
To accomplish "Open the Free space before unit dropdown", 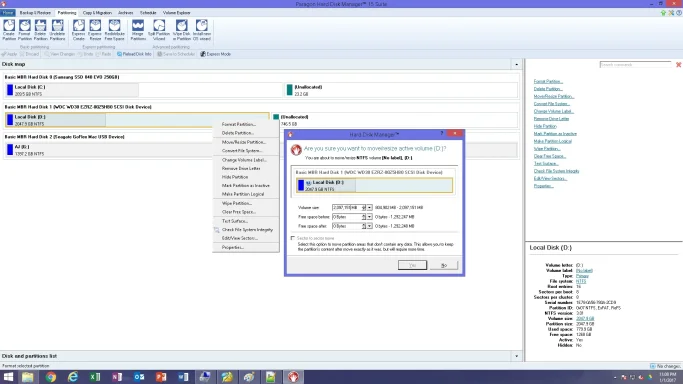I will 369,217.
